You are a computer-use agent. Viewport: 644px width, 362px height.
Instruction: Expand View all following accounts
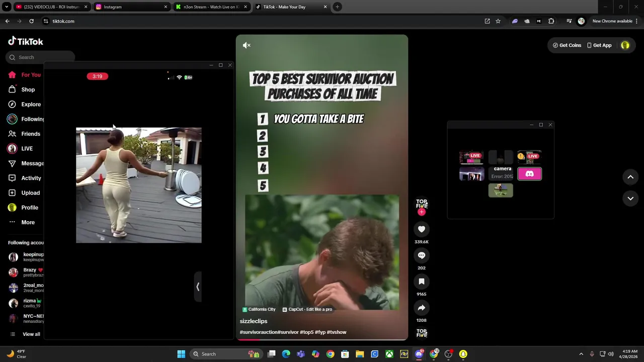point(26,334)
